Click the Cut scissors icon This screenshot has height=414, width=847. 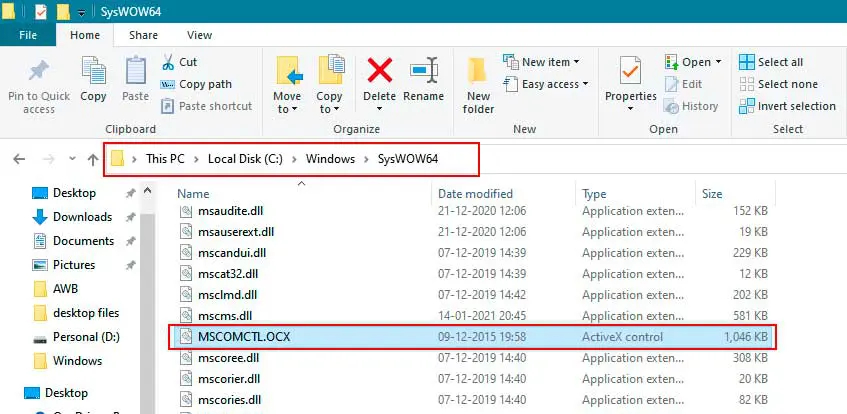pos(168,62)
